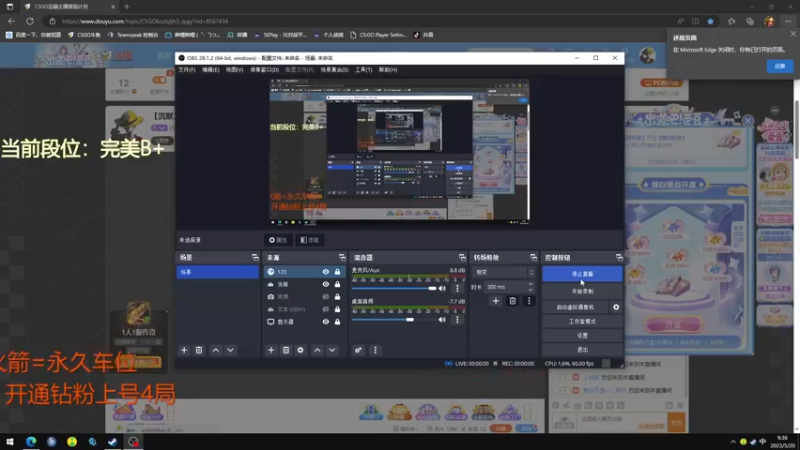Image resolution: width=800 pixels, height=450 pixels.
Task: Open the 停靠窗口(D) menu in OBS
Action: point(264,70)
